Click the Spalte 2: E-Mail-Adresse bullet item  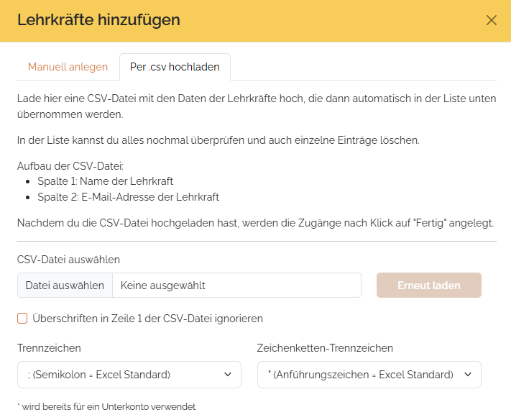(x=128, y=196)
